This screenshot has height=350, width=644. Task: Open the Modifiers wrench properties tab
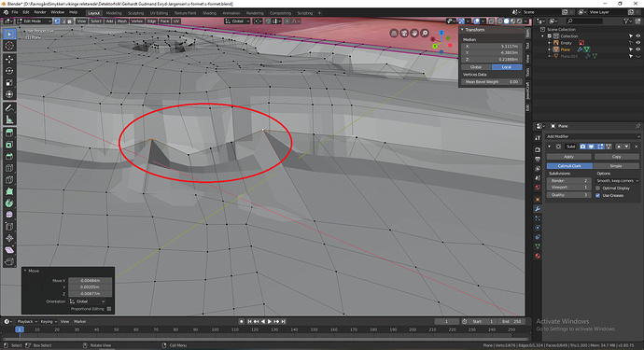point(538,209)
